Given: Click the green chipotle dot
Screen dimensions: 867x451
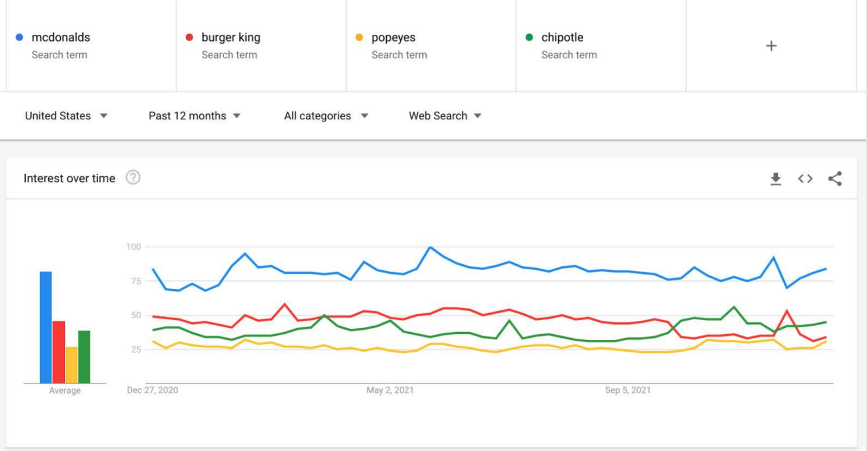Looking at the screenshot, I should (x=529, y=38).
